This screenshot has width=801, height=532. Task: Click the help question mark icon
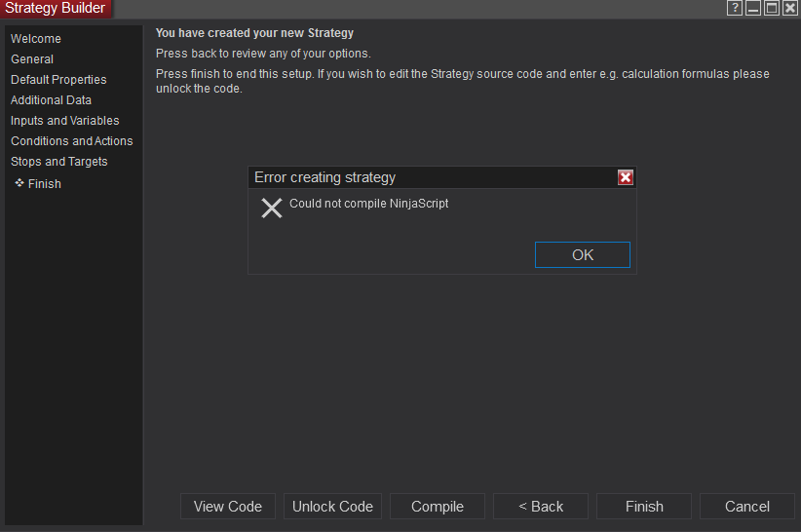tap(736, 8)
